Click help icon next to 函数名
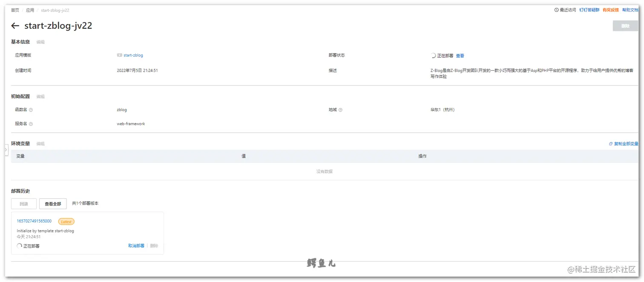The width and height of the screenshot is (644, 282). 31,110
